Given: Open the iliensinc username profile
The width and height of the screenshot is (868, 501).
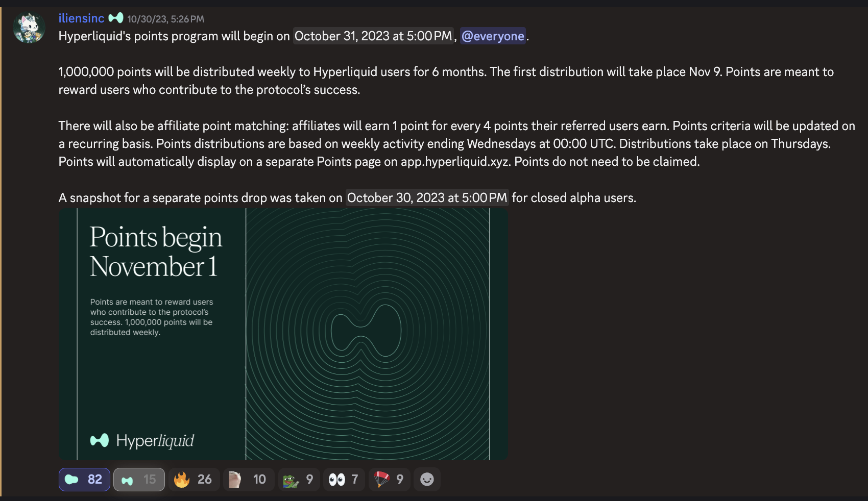Looking at the screenshot, I should point(81,18).
